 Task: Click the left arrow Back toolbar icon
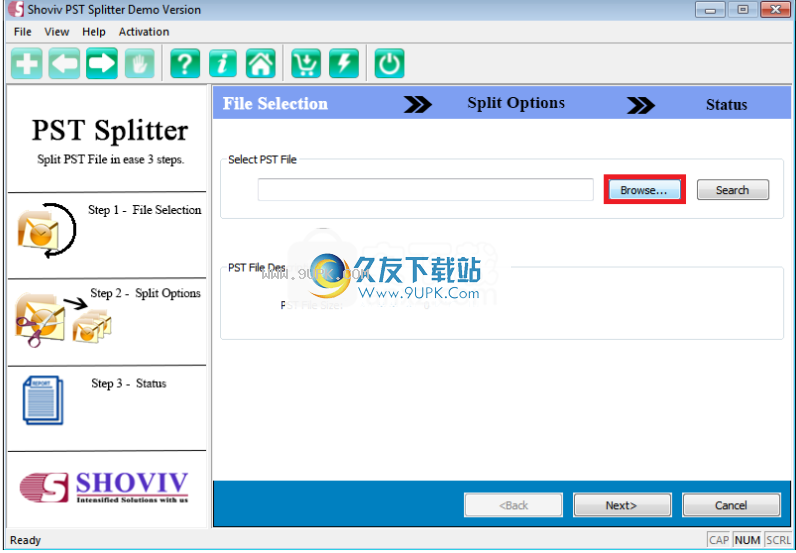(64, 63)
